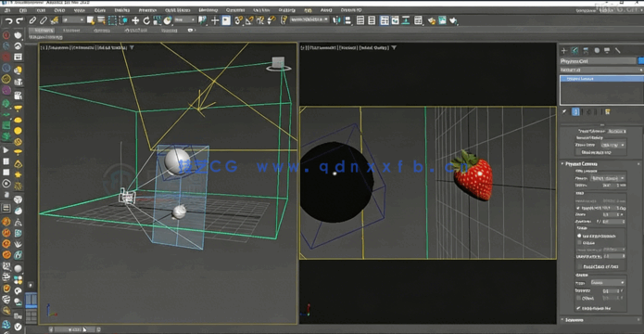This screenshot has height=334, width=644.
Task: Open the Named Selection Sets dropdown
Action: coord(309,19)
